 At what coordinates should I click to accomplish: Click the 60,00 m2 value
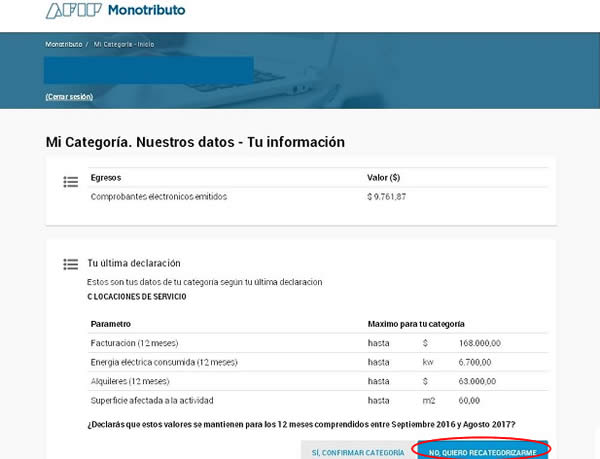tap(469, 400)
